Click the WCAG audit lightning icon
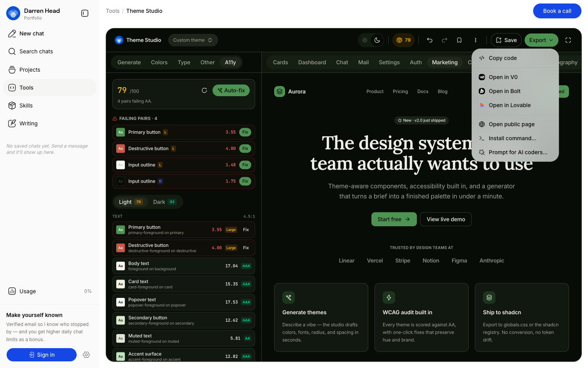 389,298
